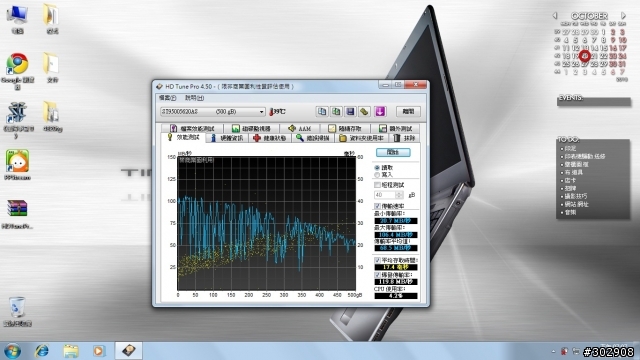The width and height of the screenshot is (640, 360).
Task: Click the HD Tune title bar icon
Action: click(159, 86)
